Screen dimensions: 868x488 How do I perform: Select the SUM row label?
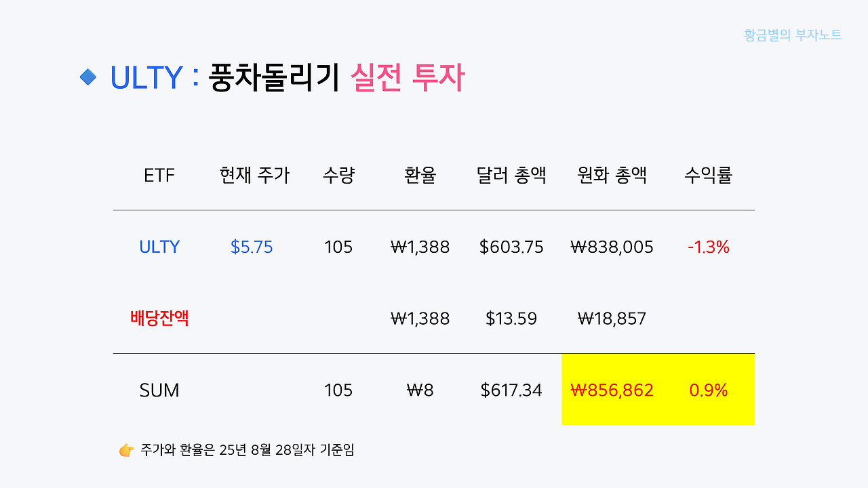click(x=159, y=390)
